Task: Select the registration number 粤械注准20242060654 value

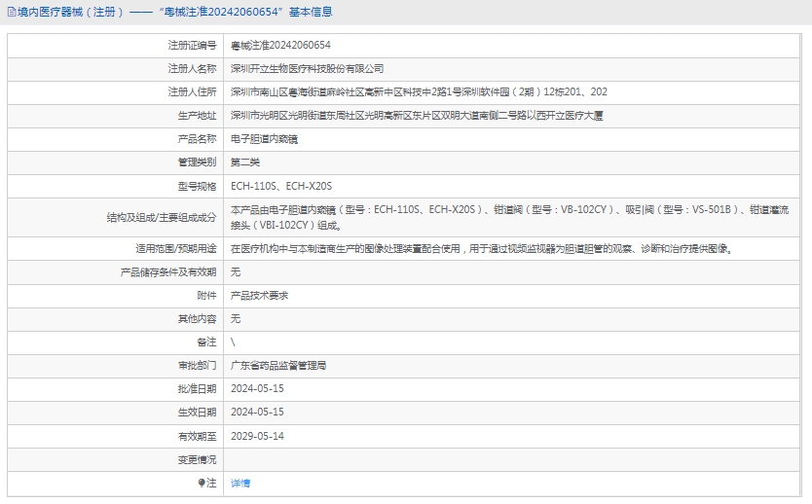Action: point(280,46)
